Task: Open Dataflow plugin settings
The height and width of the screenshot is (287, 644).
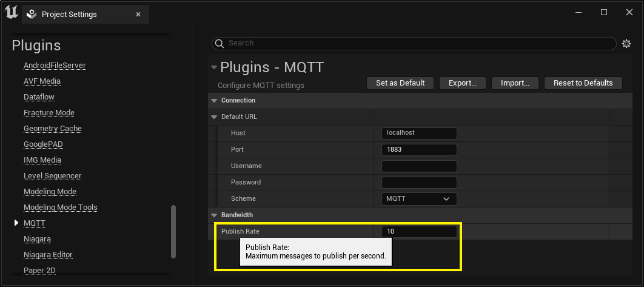Action: 39,97
